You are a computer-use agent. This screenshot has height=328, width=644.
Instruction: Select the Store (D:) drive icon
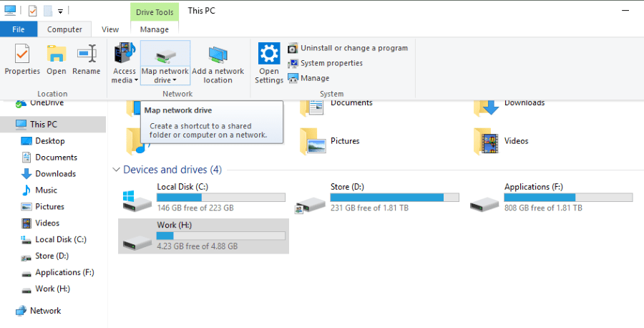311,204
